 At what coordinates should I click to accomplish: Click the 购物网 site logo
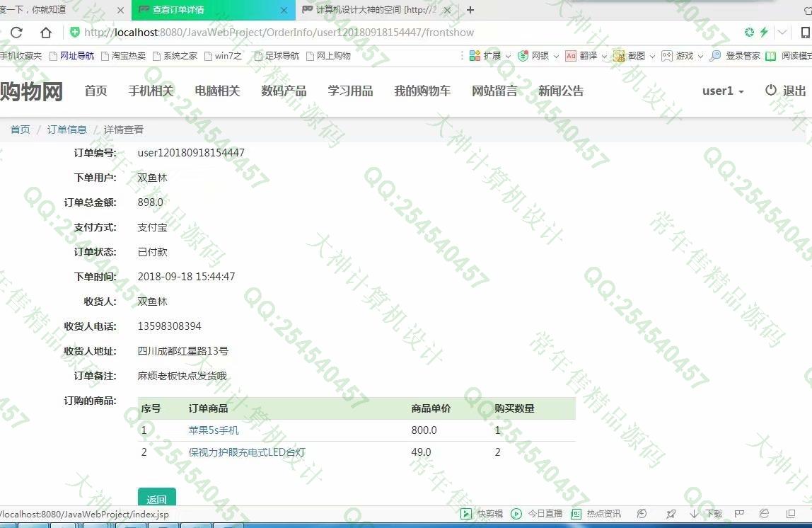pos(31,91)
